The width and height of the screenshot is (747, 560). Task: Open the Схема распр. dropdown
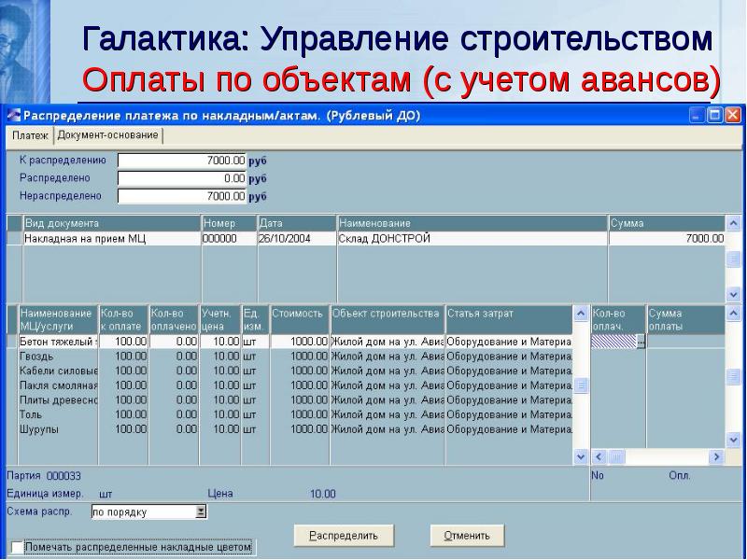pos(200,512)
